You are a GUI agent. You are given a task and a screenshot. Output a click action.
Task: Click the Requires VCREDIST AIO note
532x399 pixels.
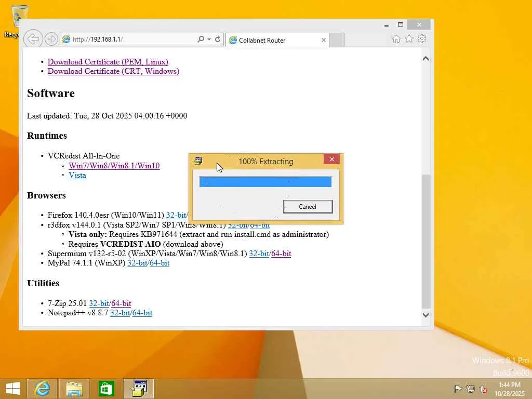click(146, 244)
